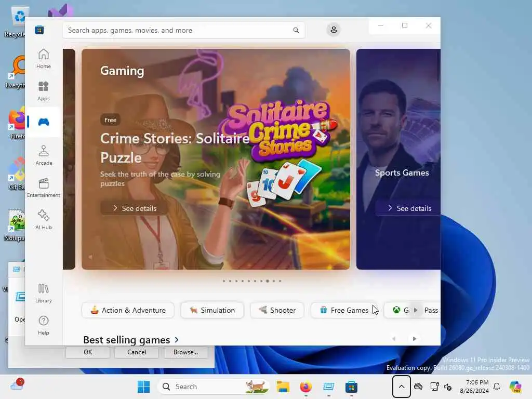Select the Free Games category chip
The width and height of the screenshot is (532, 399).
coord(344,310)
